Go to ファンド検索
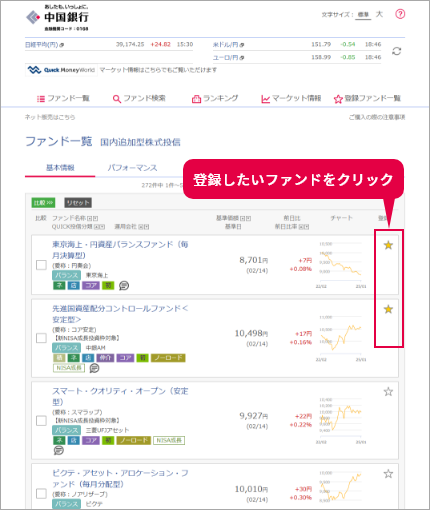Screen dimensions: 430x510 pos(139,99)
